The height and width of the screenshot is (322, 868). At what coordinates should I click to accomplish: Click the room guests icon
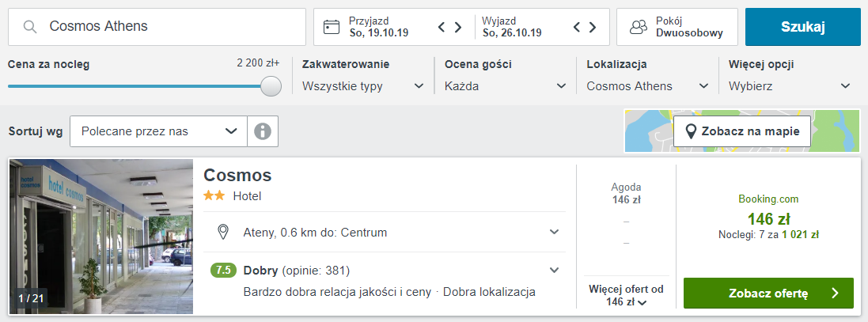coord(639,27)
